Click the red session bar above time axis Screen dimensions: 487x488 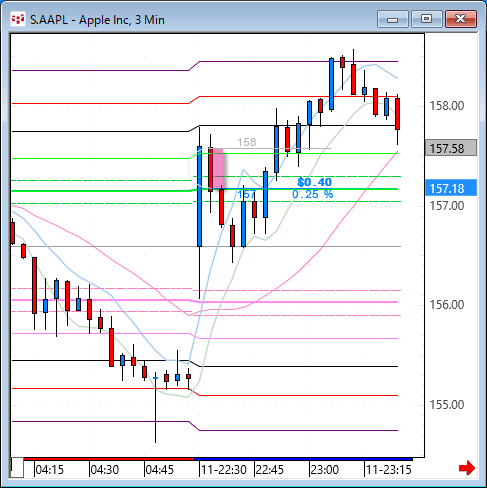(108, 459)
